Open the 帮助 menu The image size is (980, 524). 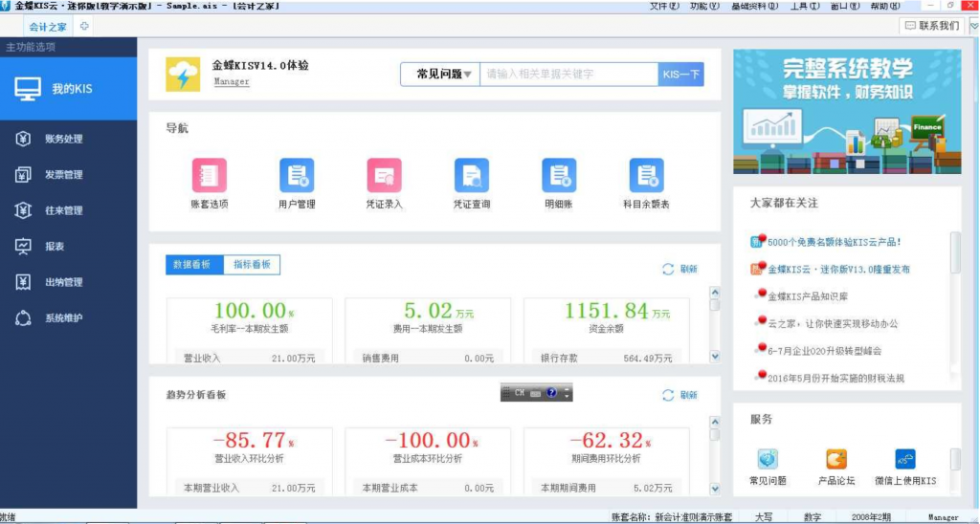click(x=885, y=6)
